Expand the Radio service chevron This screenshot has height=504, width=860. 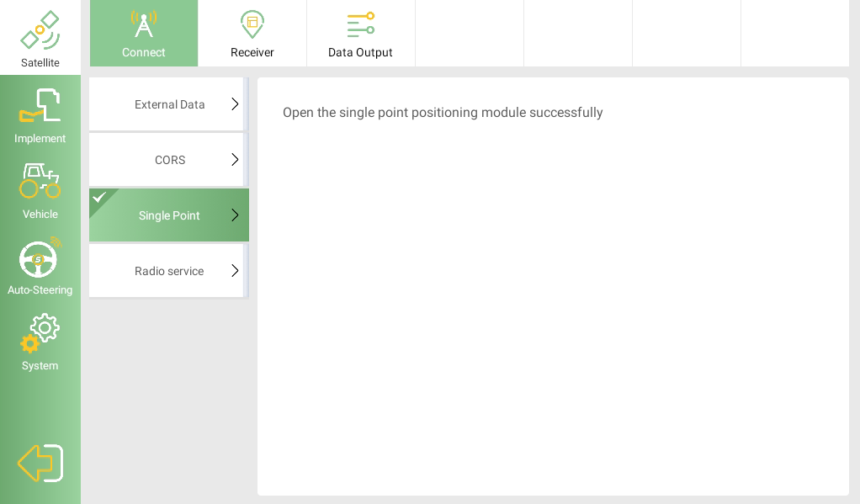coord(235,271)
